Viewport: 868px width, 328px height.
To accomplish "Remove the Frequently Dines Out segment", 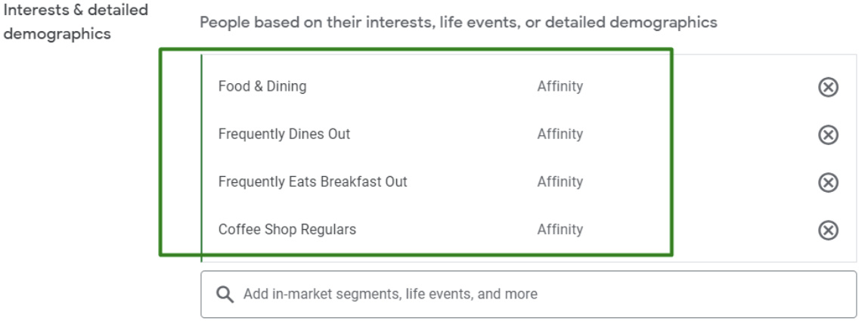I will (x=829, y=135).
